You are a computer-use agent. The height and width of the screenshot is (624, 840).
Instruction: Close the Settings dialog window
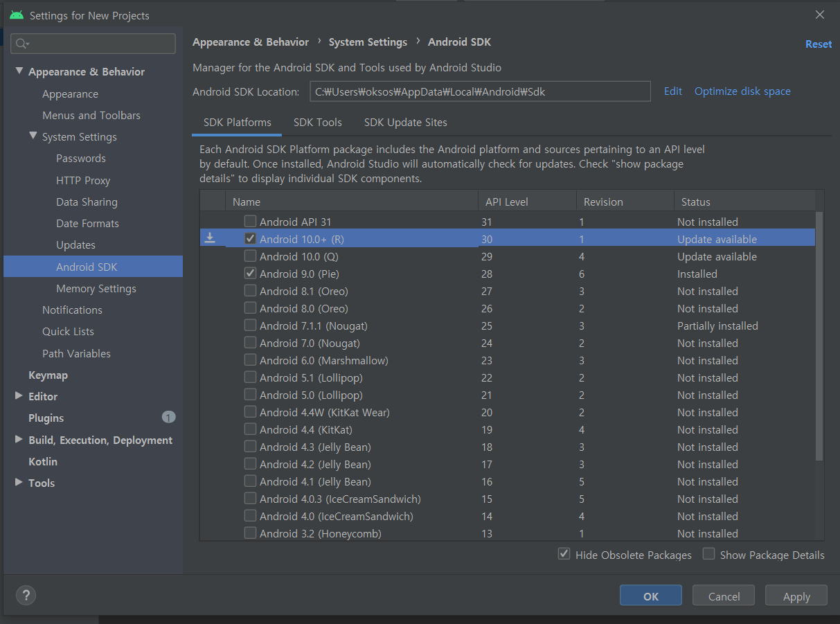click(x=820, y=15)
